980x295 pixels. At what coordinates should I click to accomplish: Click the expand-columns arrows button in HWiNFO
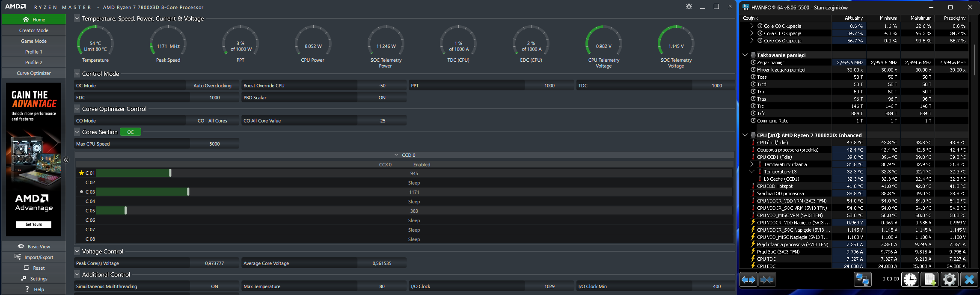click(x=748, y=280)
